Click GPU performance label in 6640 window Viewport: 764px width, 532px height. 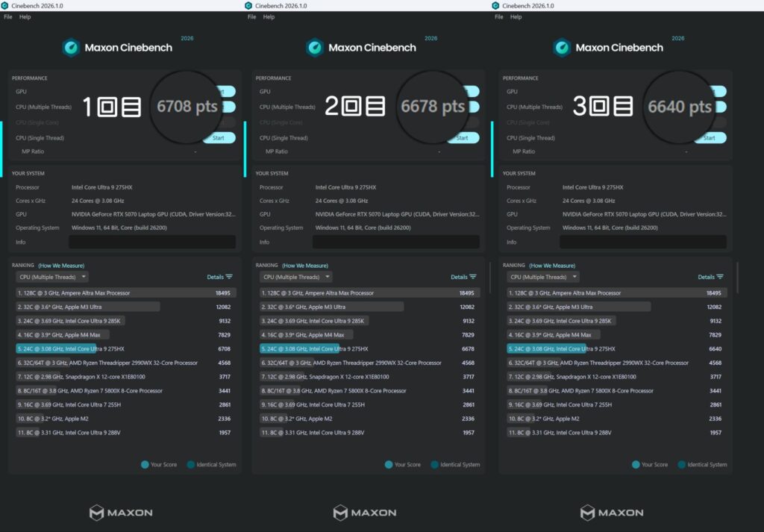[512, 92]
